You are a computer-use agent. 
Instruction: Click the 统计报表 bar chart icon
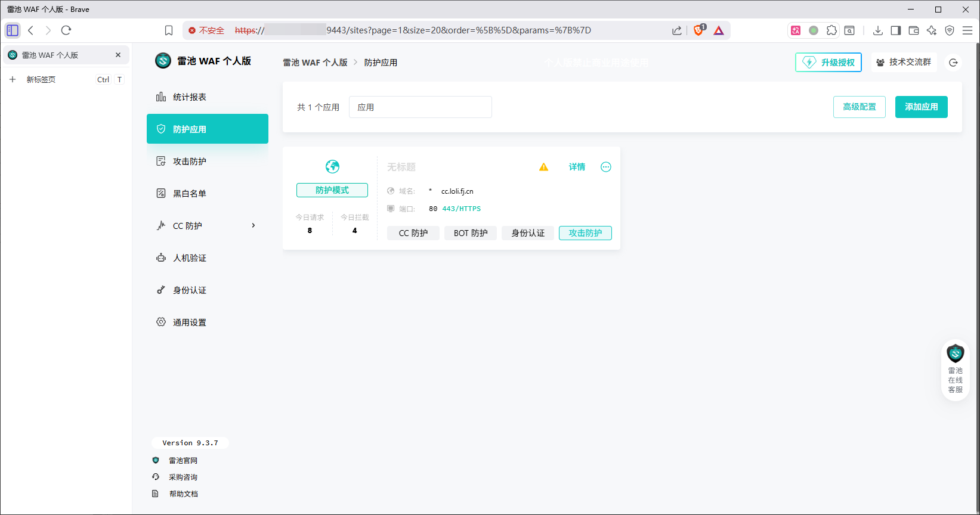161,97
